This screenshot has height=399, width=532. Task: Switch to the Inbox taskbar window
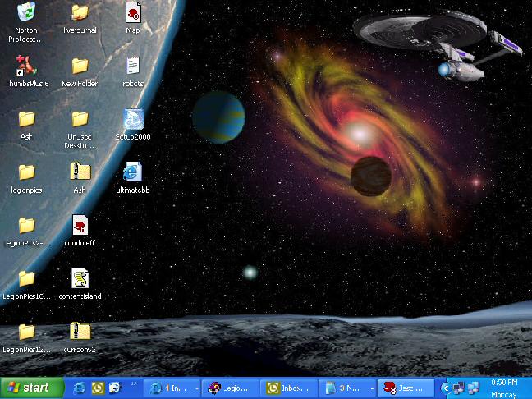288,388
